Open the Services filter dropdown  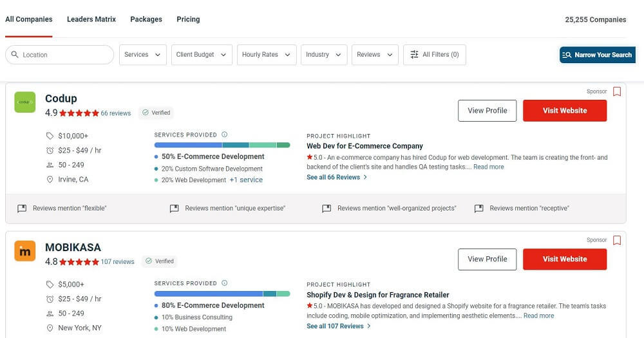142,55
